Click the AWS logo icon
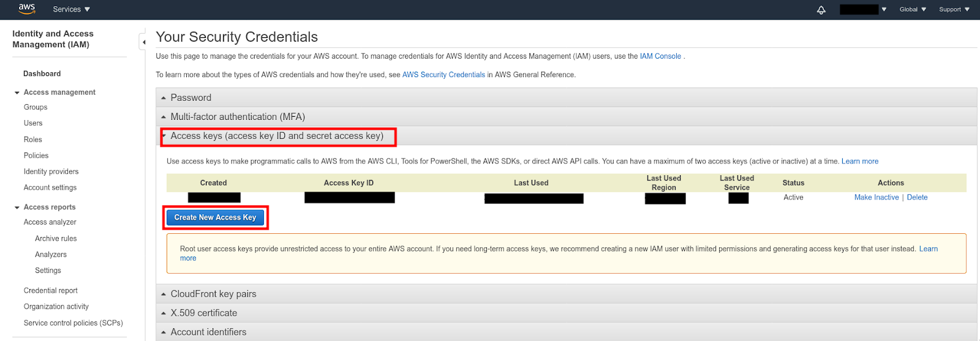The height and width of the screenshot is (341, 980). [x=27, y=9]
